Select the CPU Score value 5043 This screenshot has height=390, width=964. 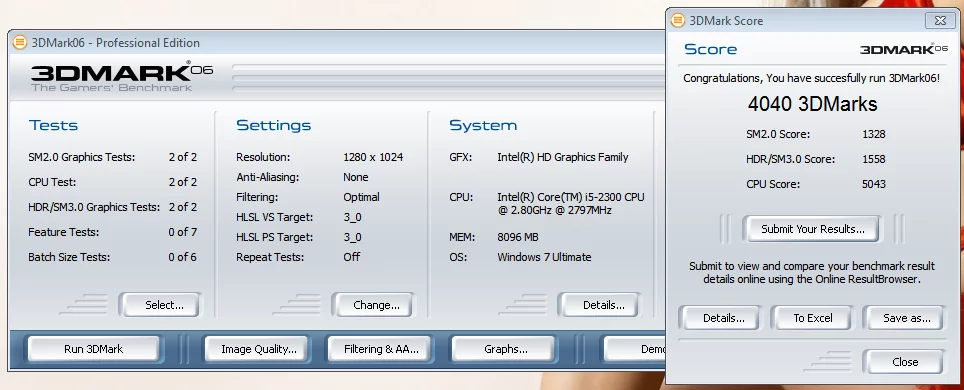point(874,184)
